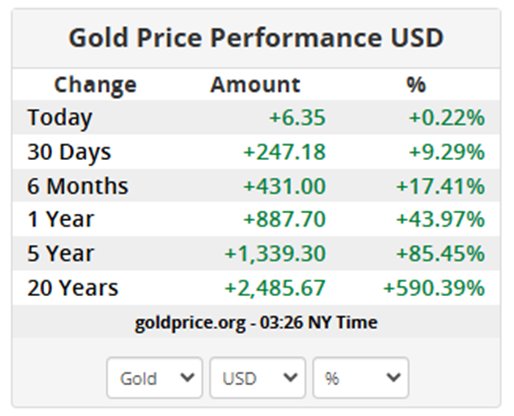This screenshot has width=514, height=416.
Task: Open the USD currency dropdown
Action: tap(257, 378)
